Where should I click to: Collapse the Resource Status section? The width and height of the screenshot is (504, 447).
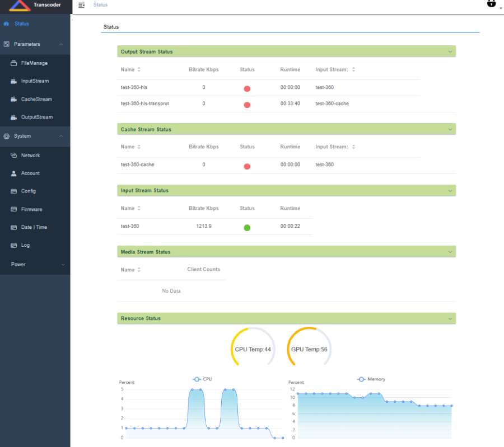coord(450,318)
